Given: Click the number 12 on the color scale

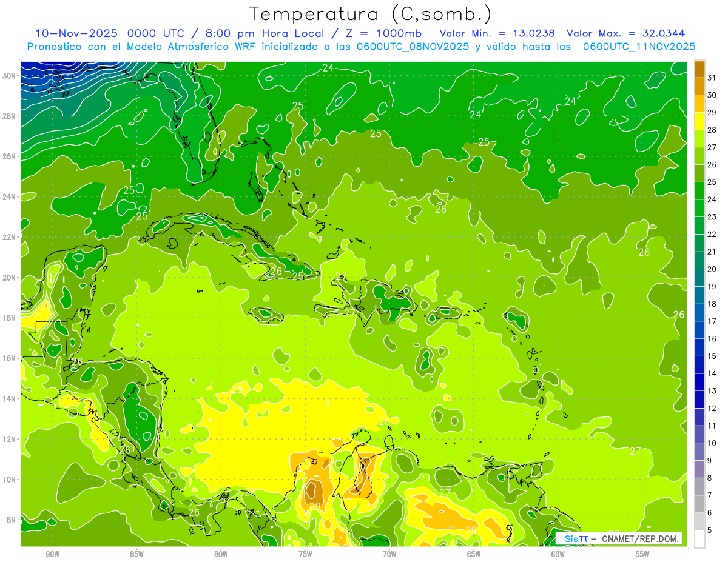Looking at the screenshot, I should click(712, 409).
